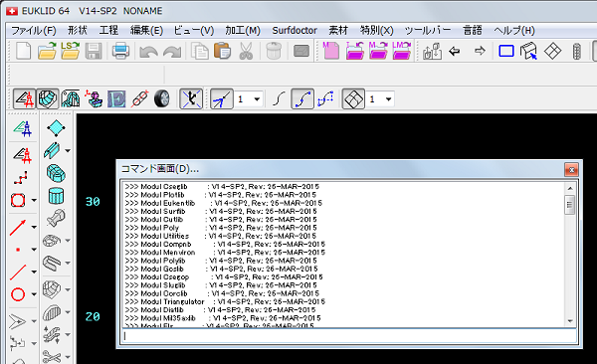Screen dimensions: 597x364
Task: Open the second numeric dropdown after diamond icon
Action: [380, 99]
